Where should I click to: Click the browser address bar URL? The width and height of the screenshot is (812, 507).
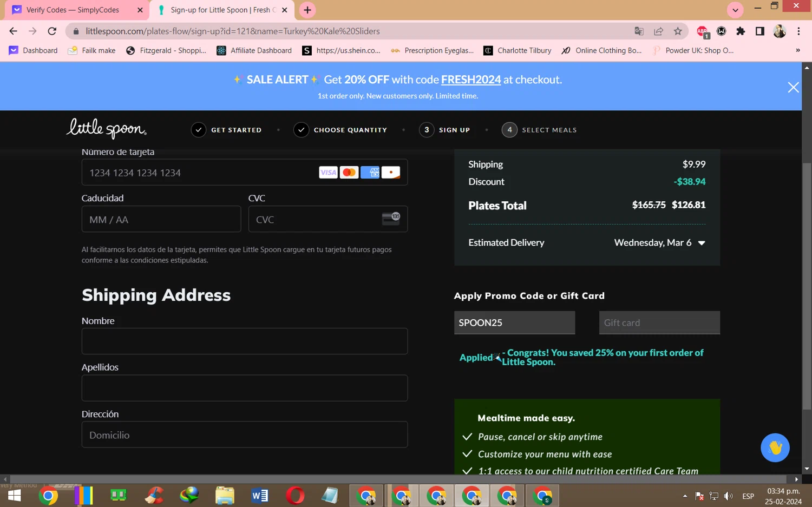point(233,31)
